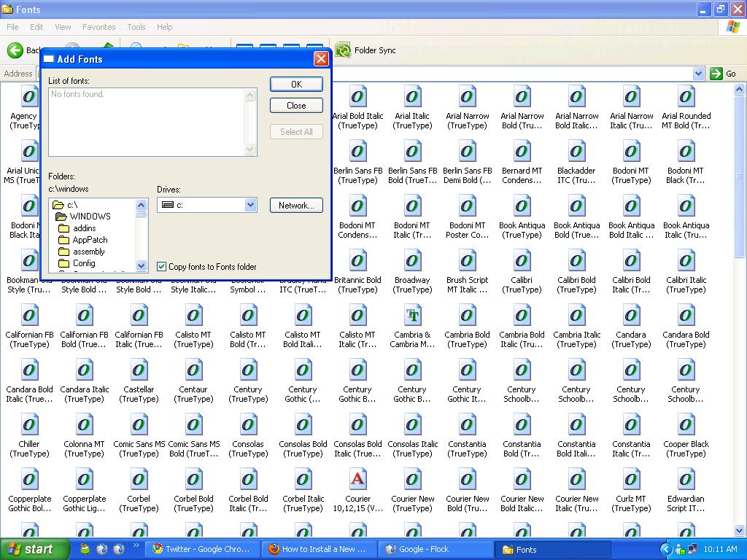Select the Castellar font icon

point(139,370)
